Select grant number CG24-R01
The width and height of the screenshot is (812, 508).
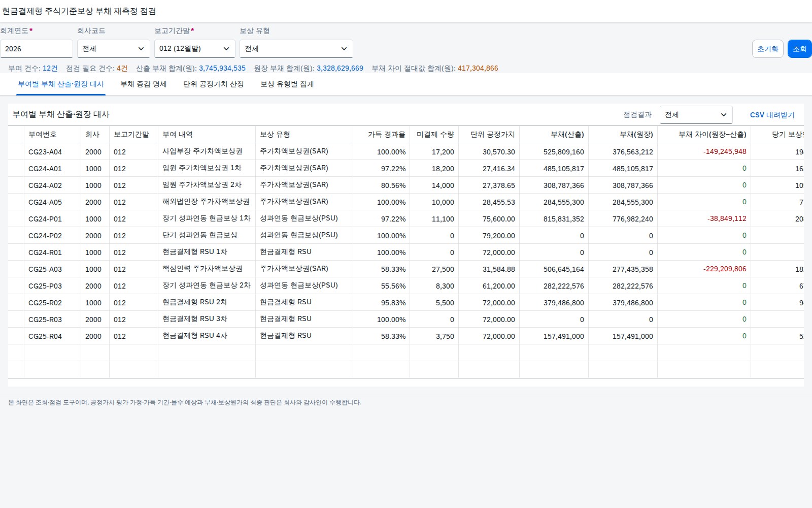45,252
